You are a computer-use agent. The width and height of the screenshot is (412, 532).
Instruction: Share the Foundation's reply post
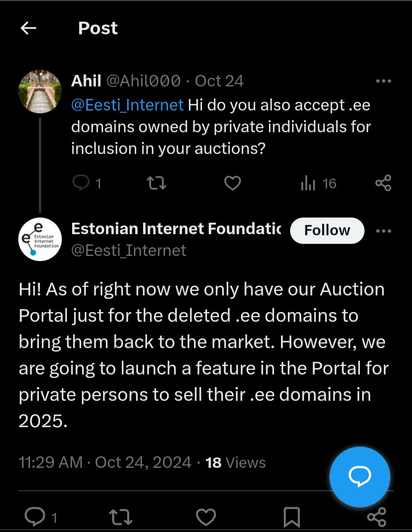click(x=377, y=517)
